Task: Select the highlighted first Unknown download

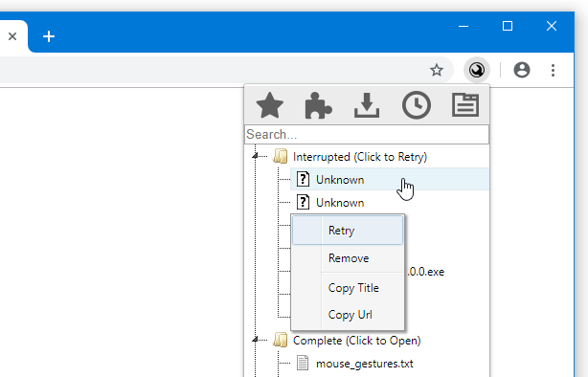Action: point(390,180)
